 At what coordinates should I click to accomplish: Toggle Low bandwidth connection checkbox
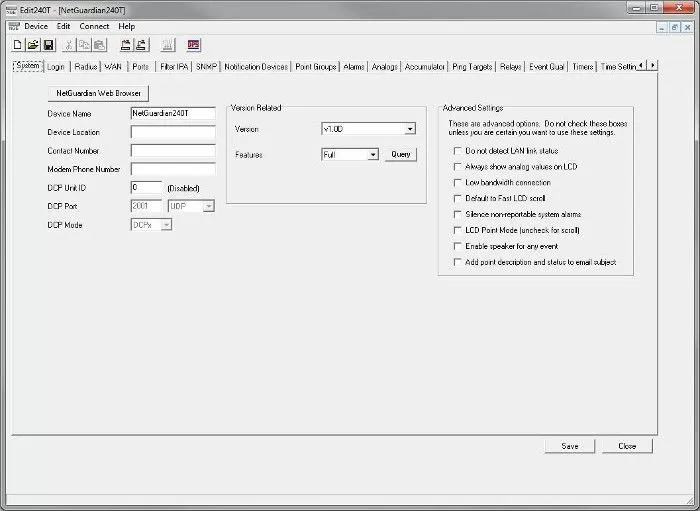pyautogui.click(x=457, y=183)
